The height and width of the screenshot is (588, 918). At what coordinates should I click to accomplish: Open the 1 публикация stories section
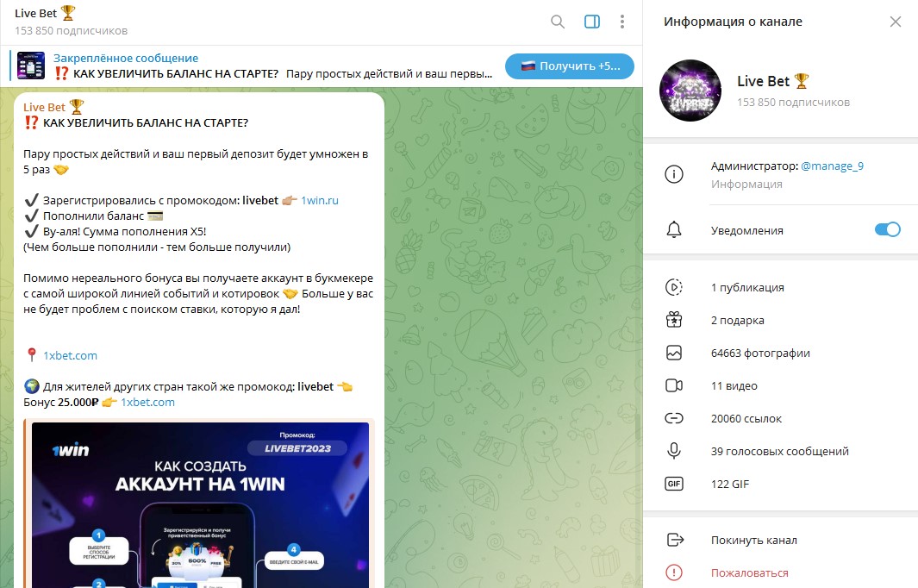[x=747, y=287]
